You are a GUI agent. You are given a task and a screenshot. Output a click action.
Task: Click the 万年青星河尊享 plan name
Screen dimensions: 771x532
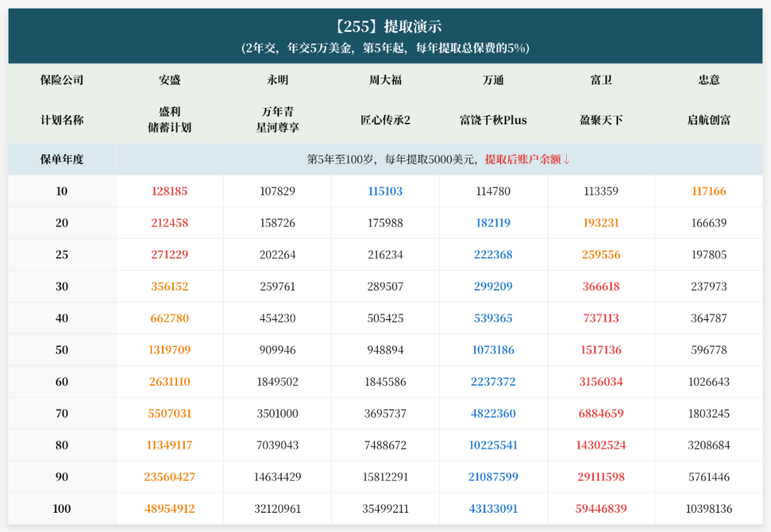point(278,120)
